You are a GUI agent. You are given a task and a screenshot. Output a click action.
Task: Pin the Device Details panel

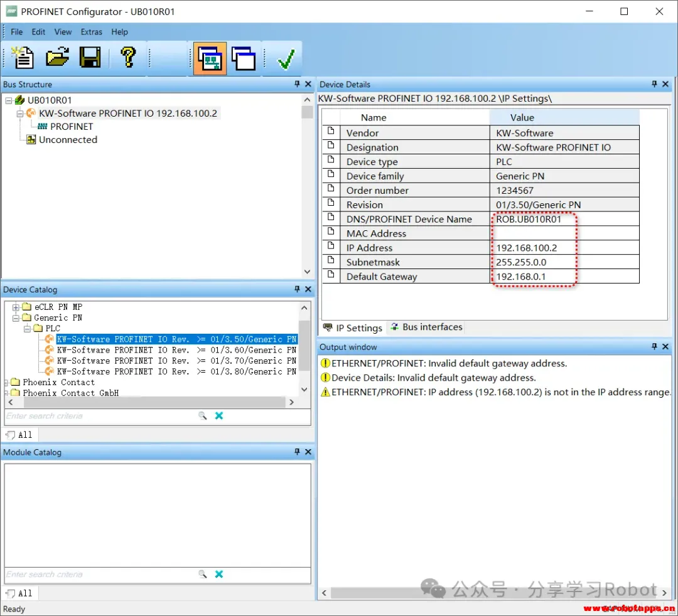(x=654, y=84)
